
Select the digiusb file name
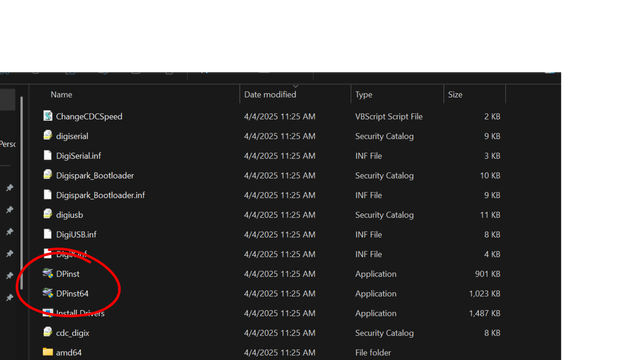coord(69,215)
